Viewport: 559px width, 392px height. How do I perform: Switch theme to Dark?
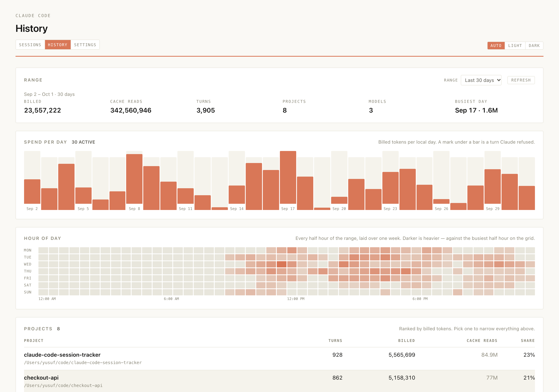[x=534, y=46]
